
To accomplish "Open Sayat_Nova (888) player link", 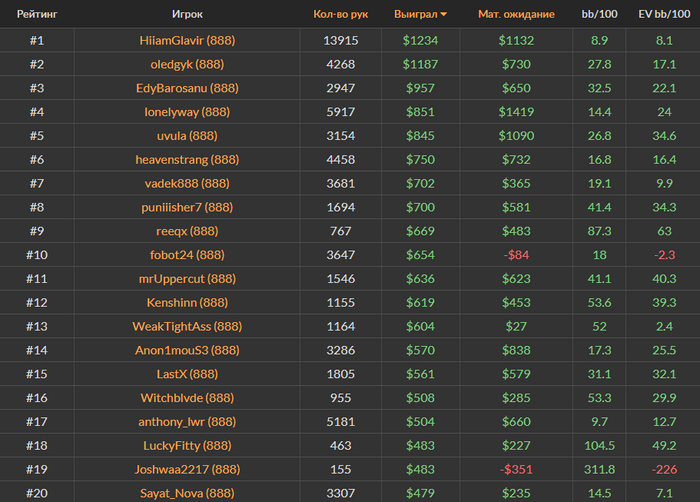I will pyautogui.click(x=187, y=493).
